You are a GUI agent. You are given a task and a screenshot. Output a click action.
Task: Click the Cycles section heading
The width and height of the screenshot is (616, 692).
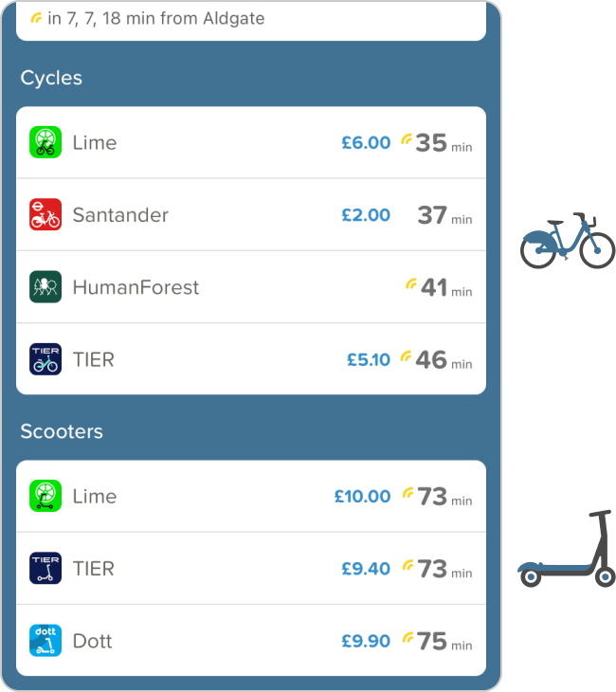[51, 78]
